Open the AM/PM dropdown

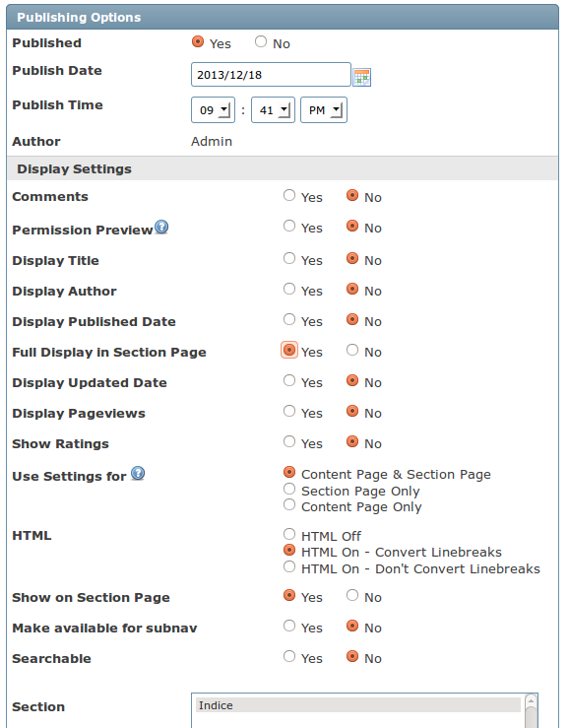[324, 110]
